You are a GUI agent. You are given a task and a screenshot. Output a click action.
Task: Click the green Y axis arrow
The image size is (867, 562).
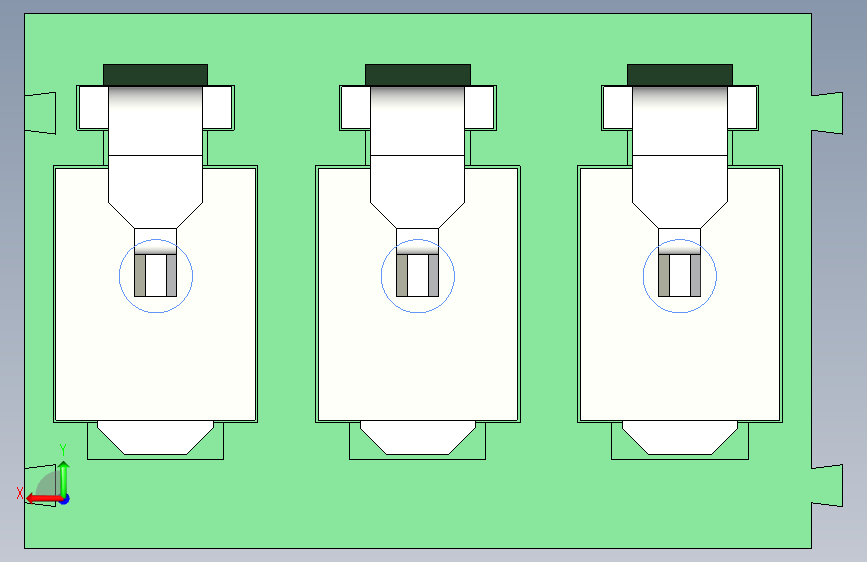(64, 479)
